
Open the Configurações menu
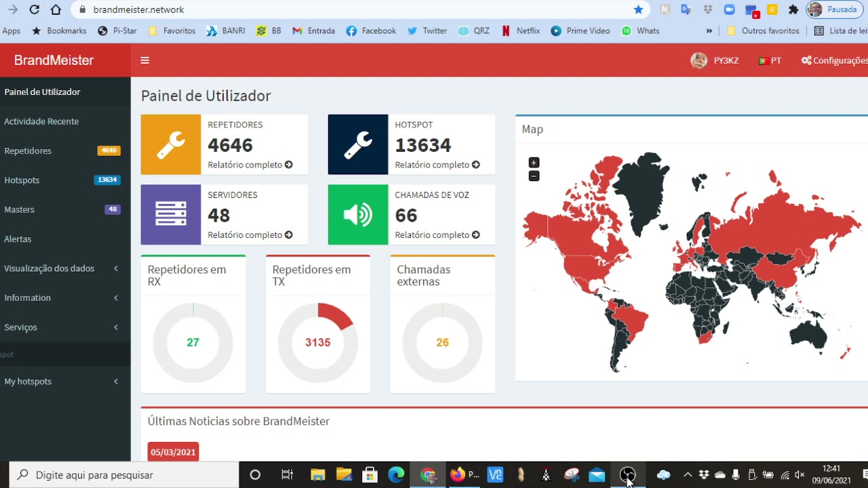point(835,60)
